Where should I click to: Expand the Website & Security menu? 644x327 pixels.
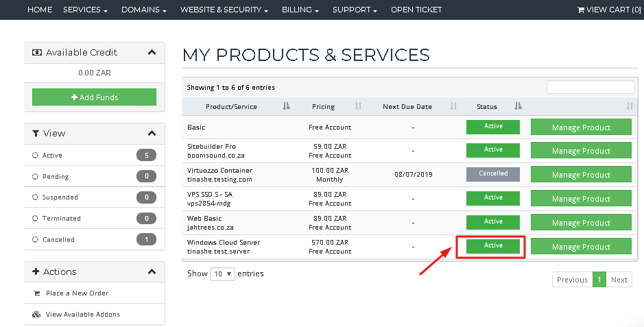[224, 10]
